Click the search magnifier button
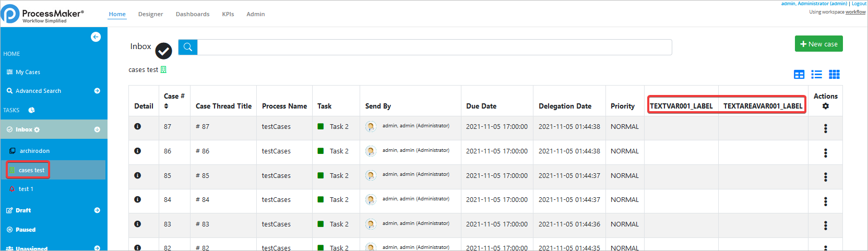Image resolution: width=868 pixels, height=251 pixels. [188, 47]
